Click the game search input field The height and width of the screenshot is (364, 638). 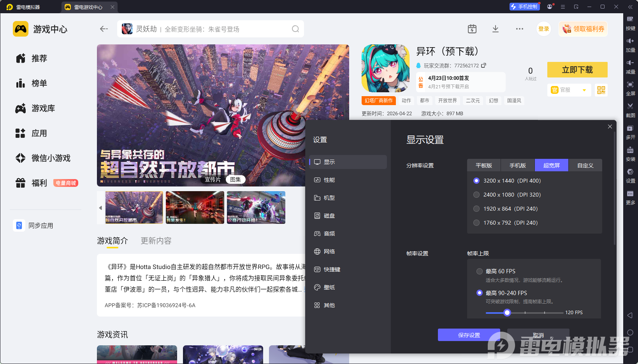(211, 29)
